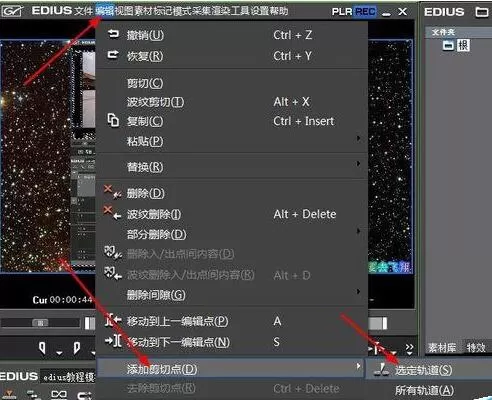Minimize the EDIUS player window
The image size is (492, 400).
coord(386,13)
